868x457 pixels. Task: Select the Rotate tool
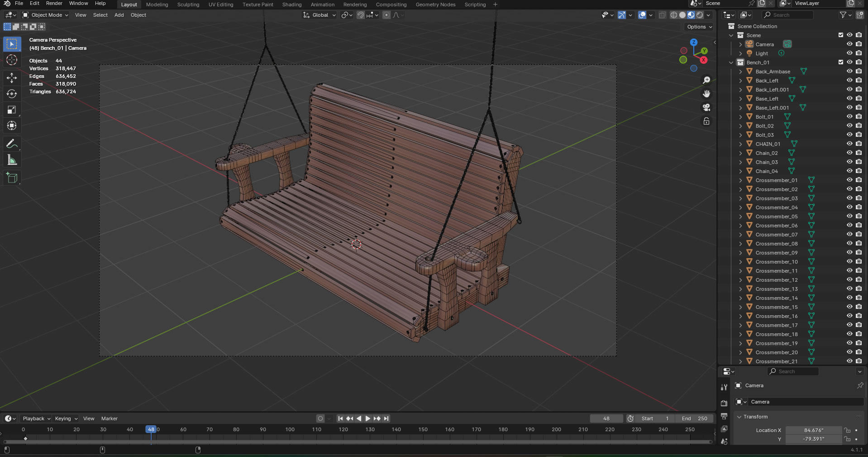12,94
